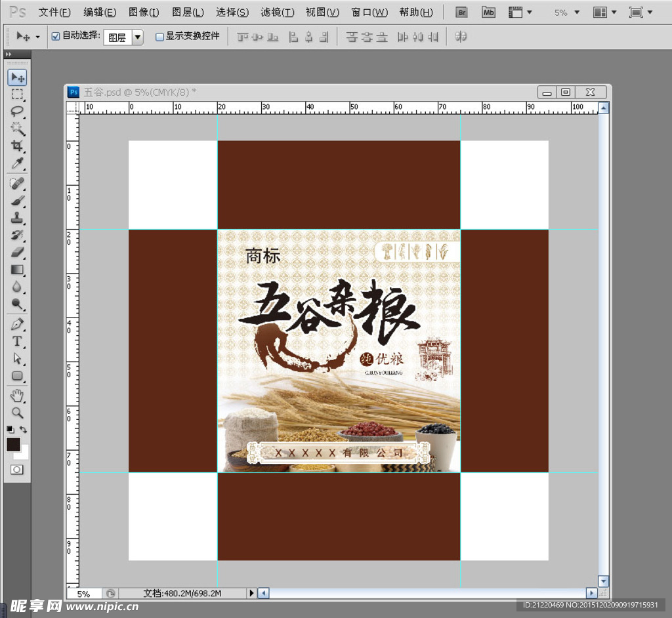This screenshot has width=672, height=618.
Task: Click the swap foreground/background colors arrow
Action: (24, 430)
